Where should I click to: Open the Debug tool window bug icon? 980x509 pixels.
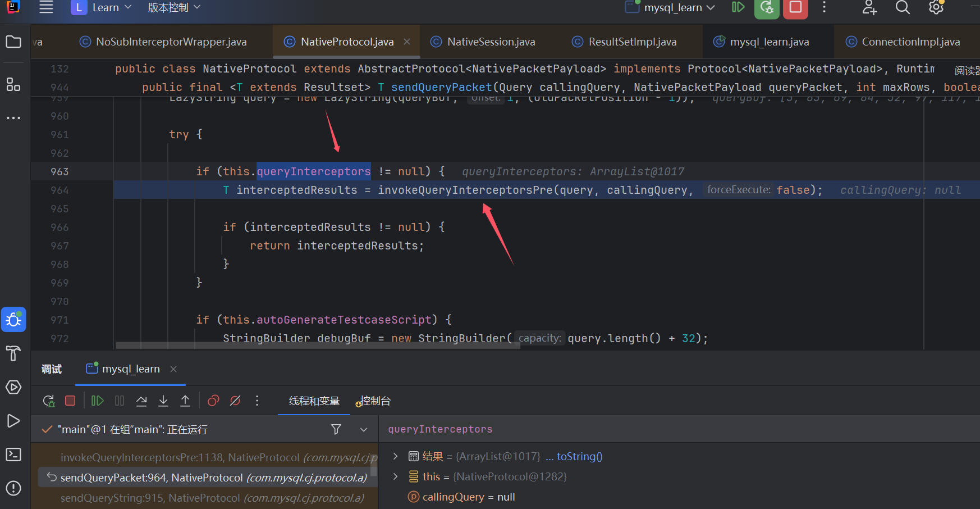click(x=13, y=320)
